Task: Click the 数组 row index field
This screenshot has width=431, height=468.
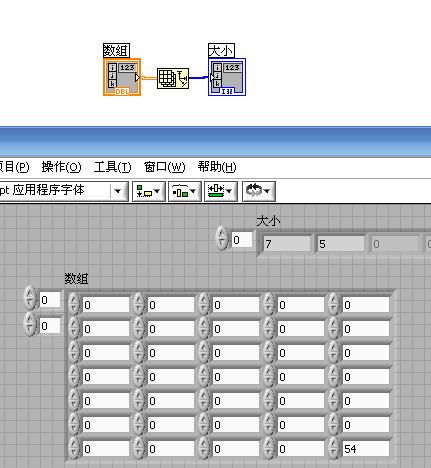Action: [x=50, y=300]
